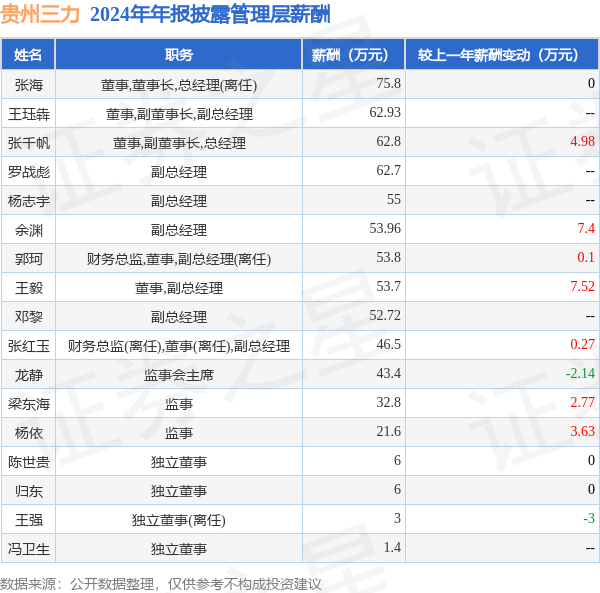Image resolution: width=600 pixels, height=593 pixels.
Task: Select the name 张海
Action: (29, 85)
